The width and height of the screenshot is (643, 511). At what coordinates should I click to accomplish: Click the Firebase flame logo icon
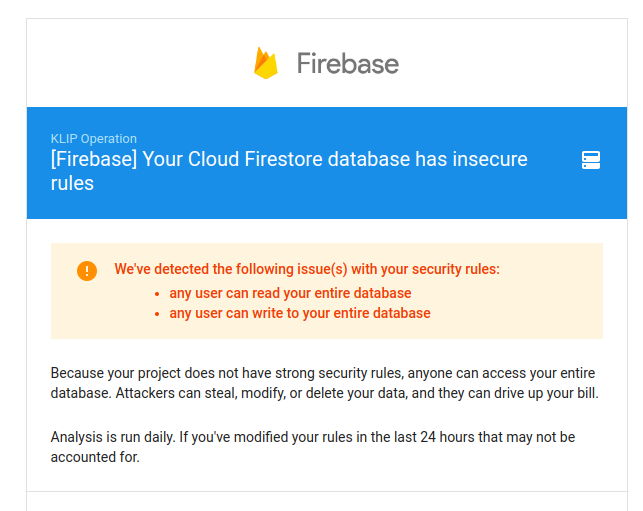click(x=266, y=63)
